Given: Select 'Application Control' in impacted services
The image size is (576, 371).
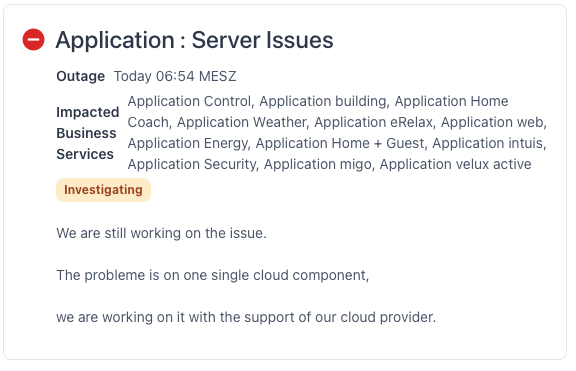Looking at the screenshot, I should click(x=189, y=101).
